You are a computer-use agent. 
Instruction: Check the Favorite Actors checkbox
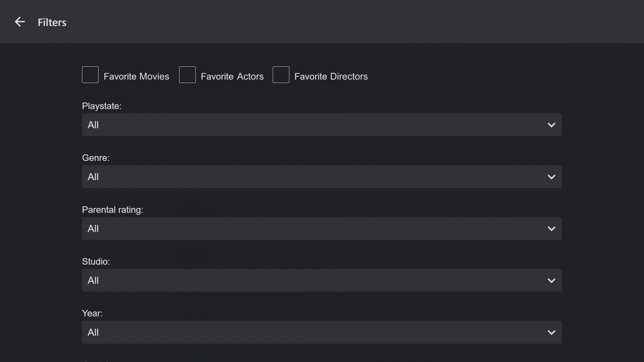pos(187,75)
